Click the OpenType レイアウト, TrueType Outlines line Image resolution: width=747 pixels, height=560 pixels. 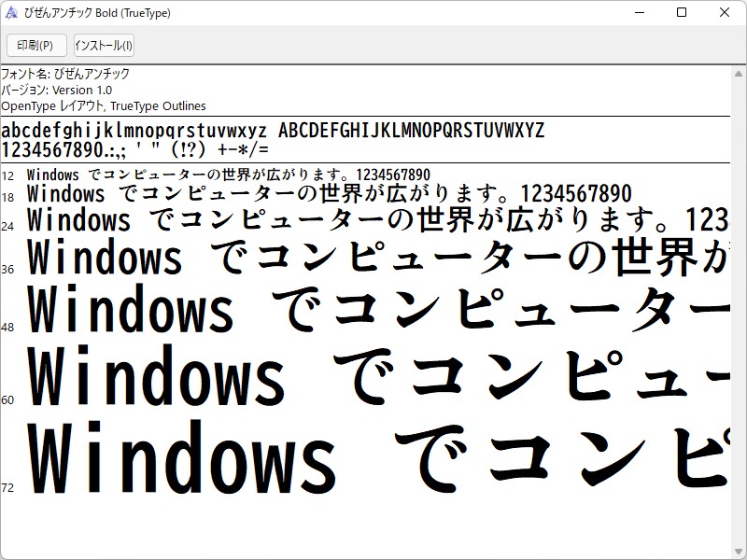105,105
